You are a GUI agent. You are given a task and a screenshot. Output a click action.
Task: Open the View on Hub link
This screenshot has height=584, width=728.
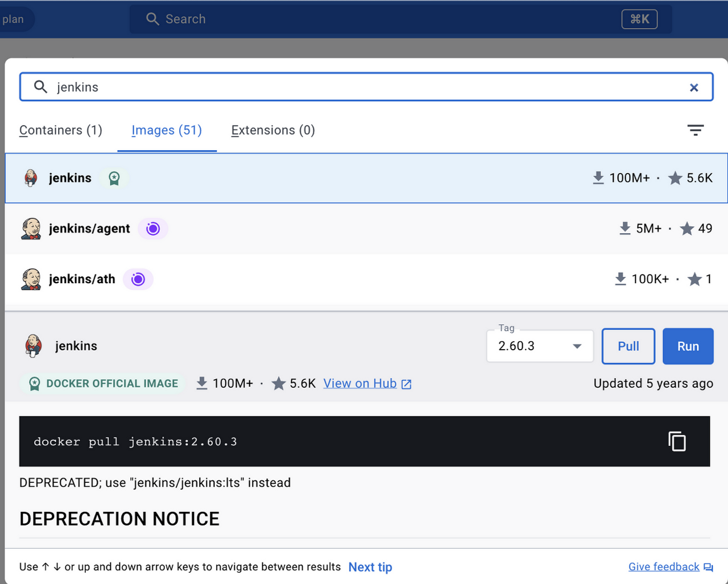click(x=360, y=383)
